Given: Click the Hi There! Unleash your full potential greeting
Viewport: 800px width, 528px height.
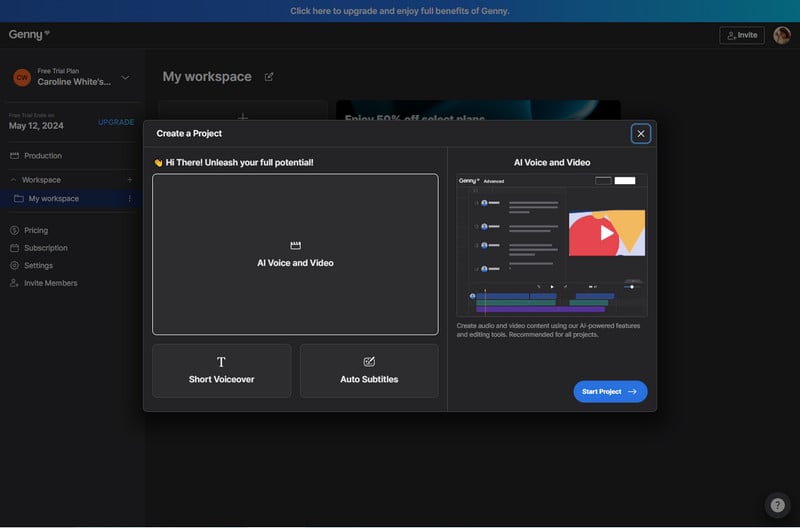Looking at the screenshot, I should pos(234,162).
